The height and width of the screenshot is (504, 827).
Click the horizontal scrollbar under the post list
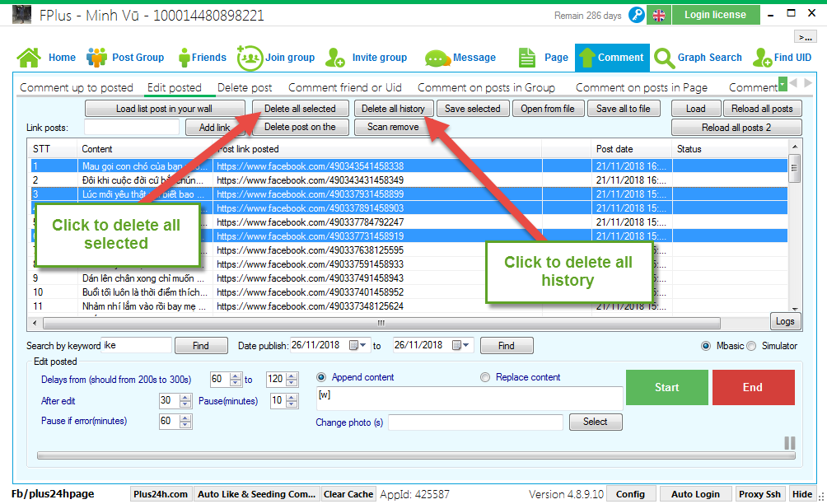381,323
